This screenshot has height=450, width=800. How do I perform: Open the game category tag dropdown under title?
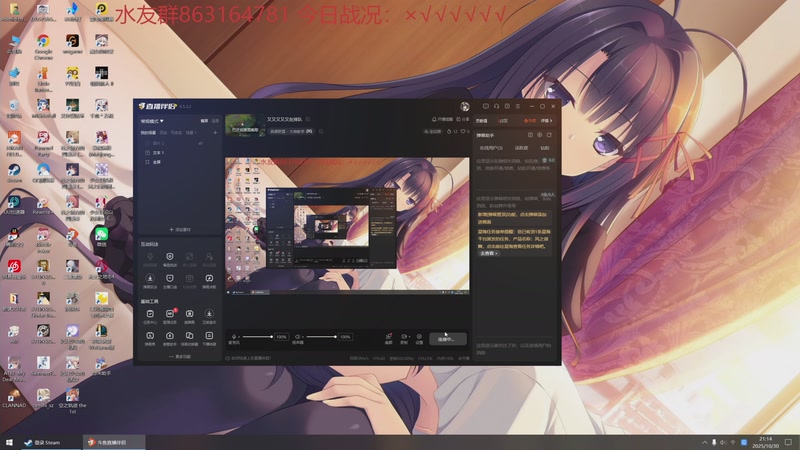[x=291, y=131]
